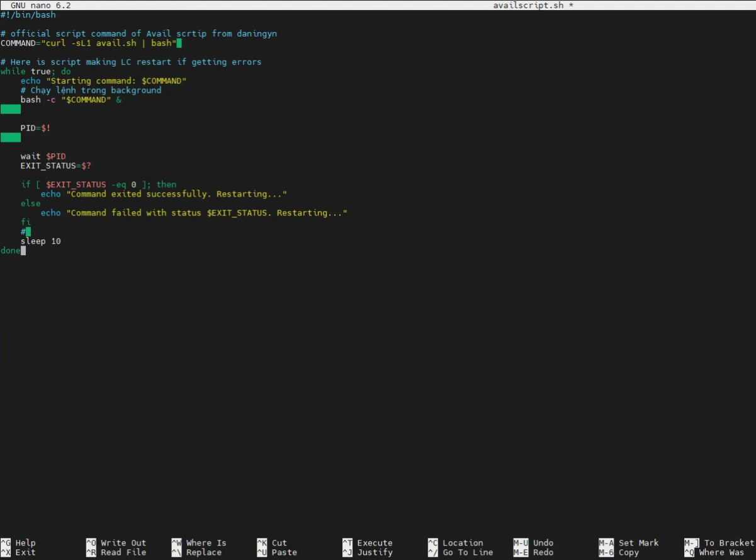Screen dimensions: 756x560
Task: Click the comment about making LC restart
Action: [x=131, y=62]
